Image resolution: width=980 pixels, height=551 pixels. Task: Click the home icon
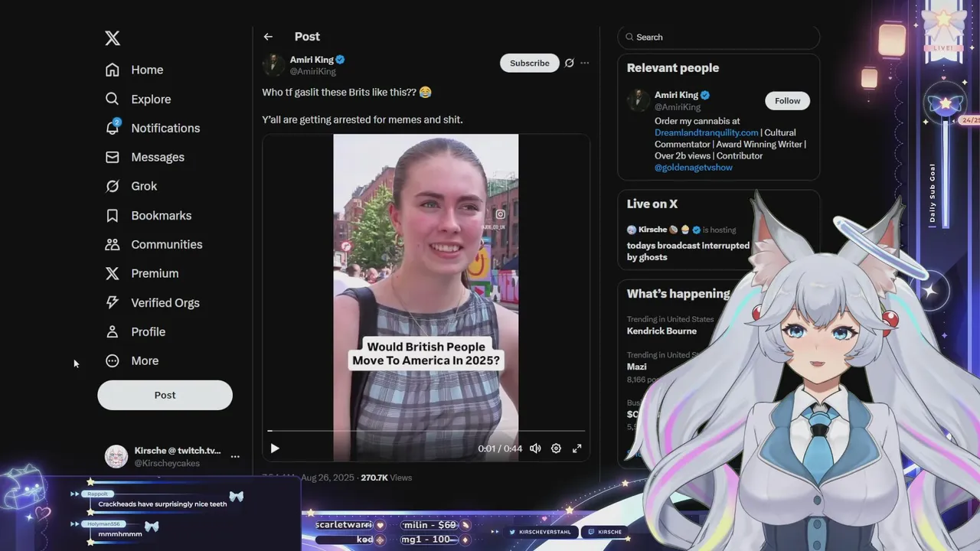(x=113, y=70)
